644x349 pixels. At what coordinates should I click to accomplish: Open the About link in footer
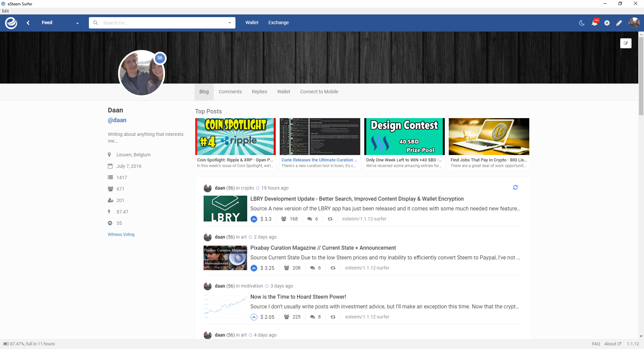tap(612, 344)
